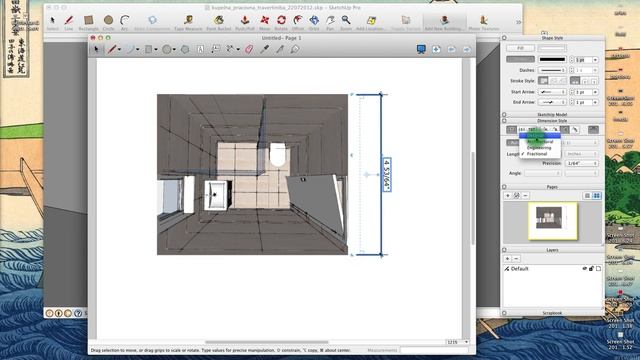Click Add Page icon in LayOut toolbar
The width and height of the screenshot is (640, 360).
(436, 49)
